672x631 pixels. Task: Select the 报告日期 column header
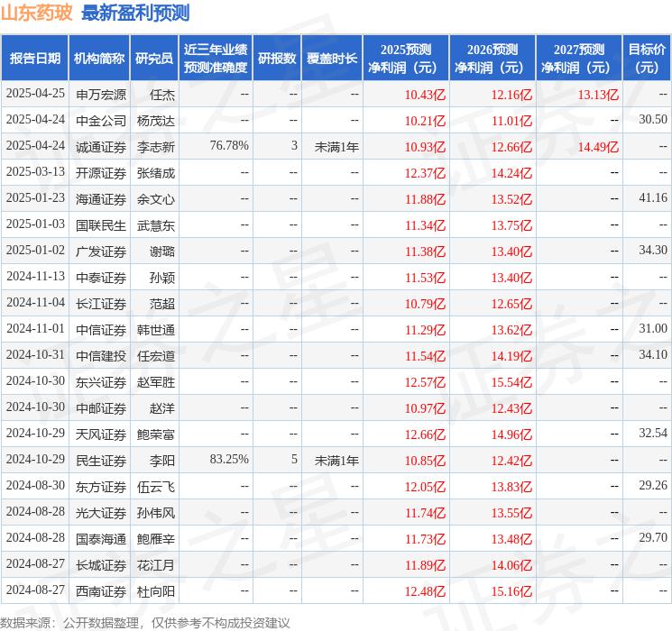pos(34,59)
